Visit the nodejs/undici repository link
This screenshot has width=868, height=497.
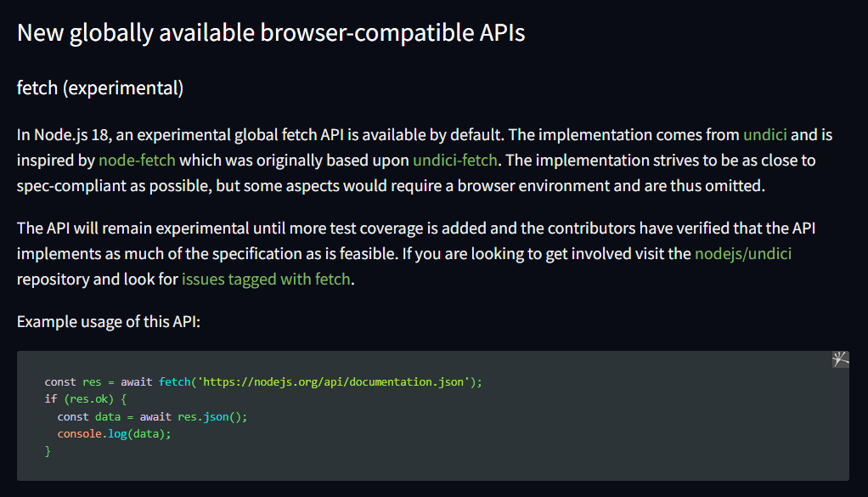coord(743,253)
